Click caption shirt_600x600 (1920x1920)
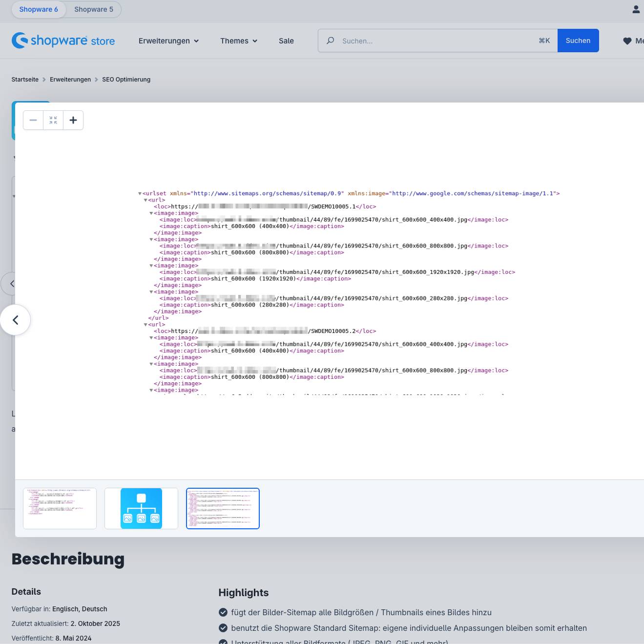Screen dimensions: 644x644 click(255, 279)
